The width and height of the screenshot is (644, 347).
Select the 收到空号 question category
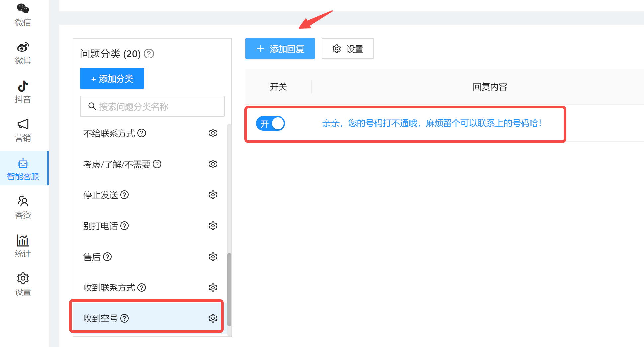104,318
